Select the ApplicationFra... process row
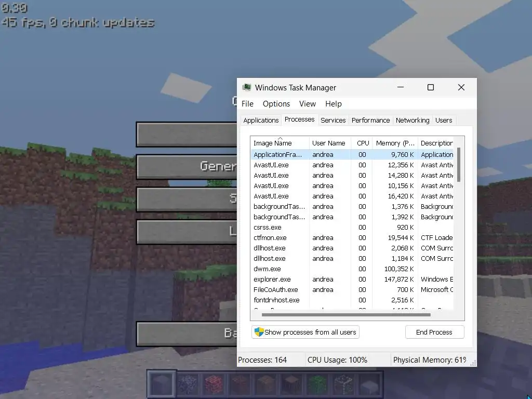 pyautogui.click(x=352, y=155)
